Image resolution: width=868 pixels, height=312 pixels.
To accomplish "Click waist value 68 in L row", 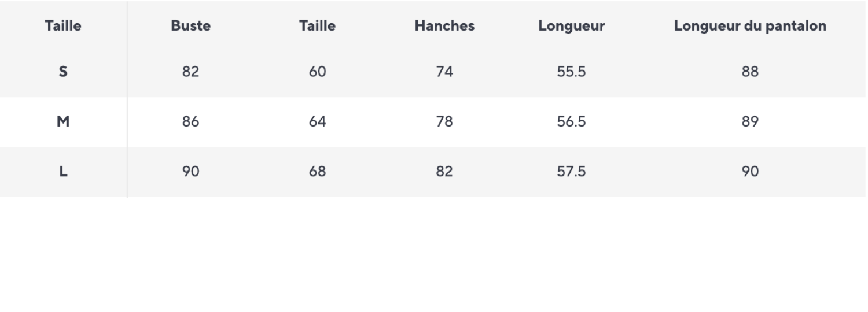I will (317, 172).
